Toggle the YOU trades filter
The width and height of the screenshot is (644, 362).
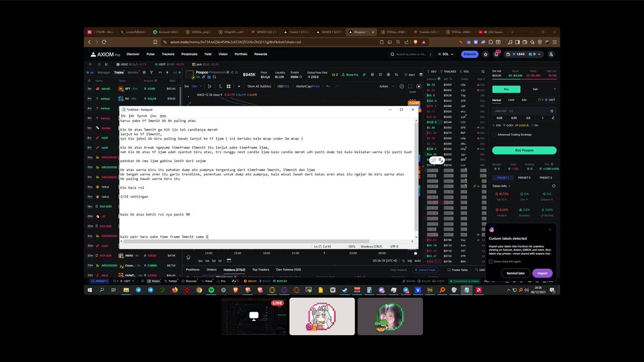pyautogui.click(x=464, y=71)
